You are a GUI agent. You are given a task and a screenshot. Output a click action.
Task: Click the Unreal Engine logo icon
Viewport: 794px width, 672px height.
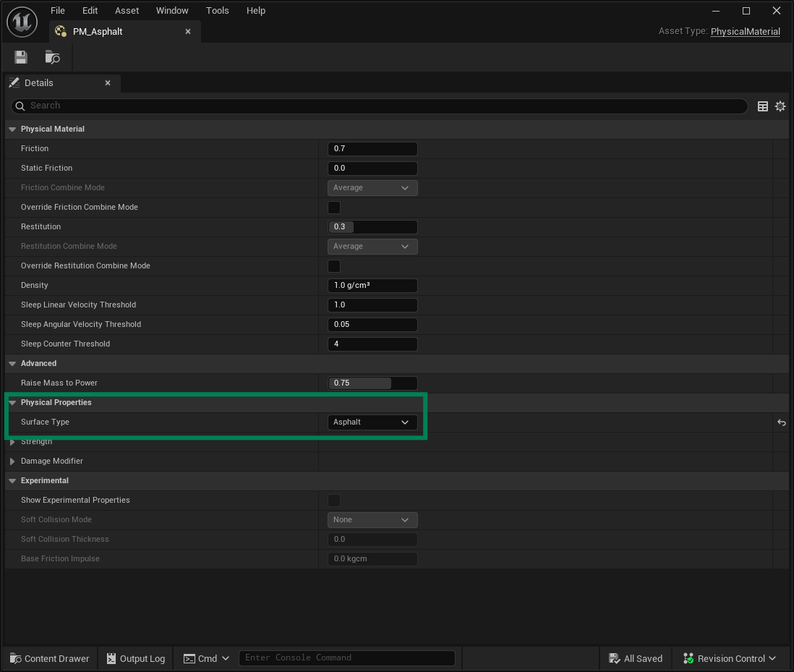click(x=22, y=22)
